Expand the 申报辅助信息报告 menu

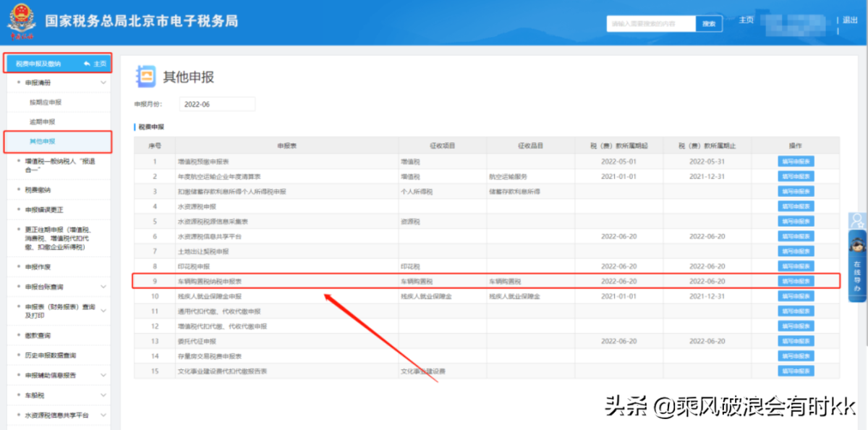pyautogui.click(x=103, y=376)
